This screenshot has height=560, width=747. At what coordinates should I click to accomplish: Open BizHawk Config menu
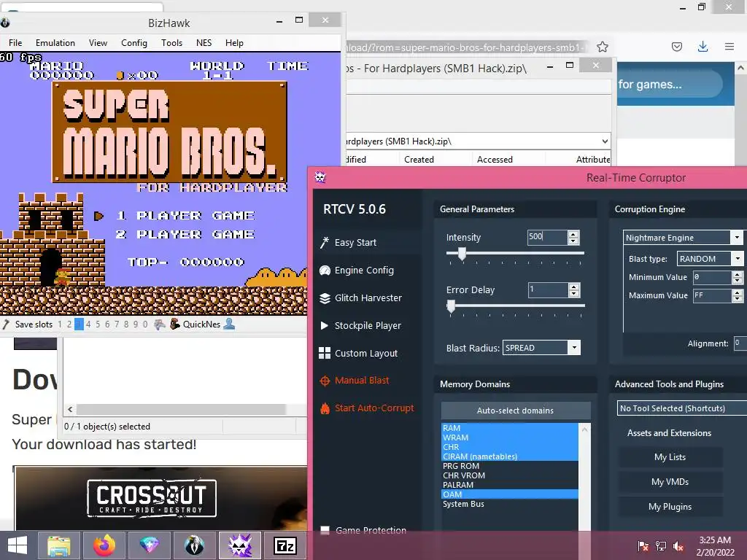134,43
